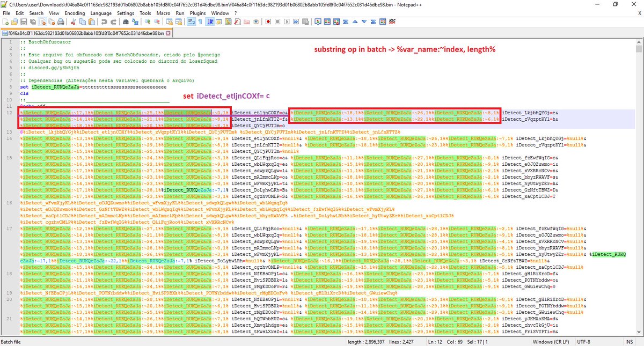The width and height of the screenshot is (644, 346).
Task: Click the vertical scrollbar in the editor
Action: (640, 188)
